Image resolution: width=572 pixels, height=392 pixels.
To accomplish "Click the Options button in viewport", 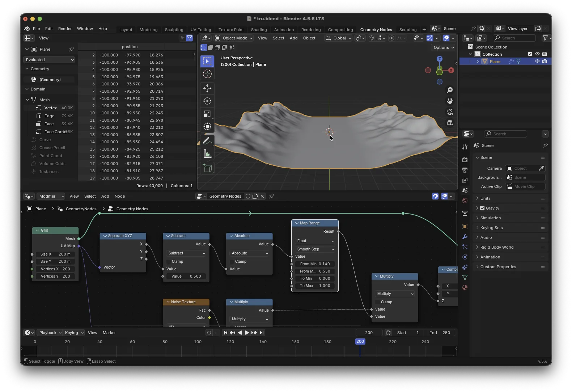I will point(443,47).
